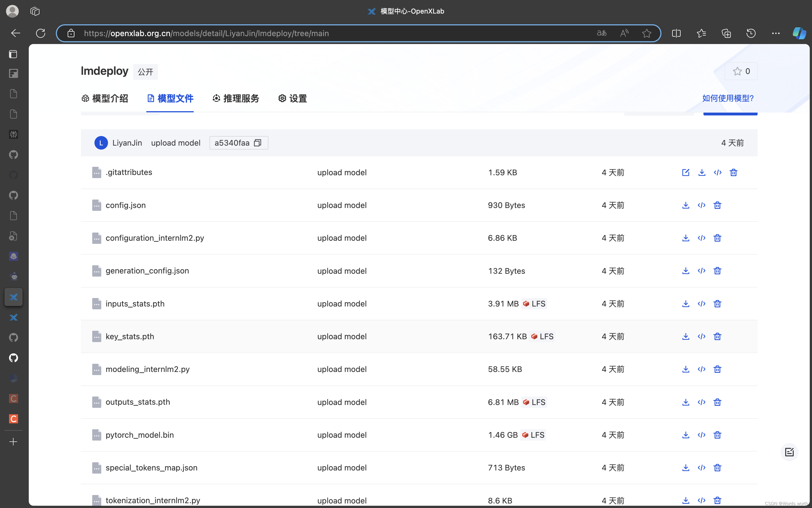
Task: Open generation_config.json file
Action: click(x=147, y=271)
